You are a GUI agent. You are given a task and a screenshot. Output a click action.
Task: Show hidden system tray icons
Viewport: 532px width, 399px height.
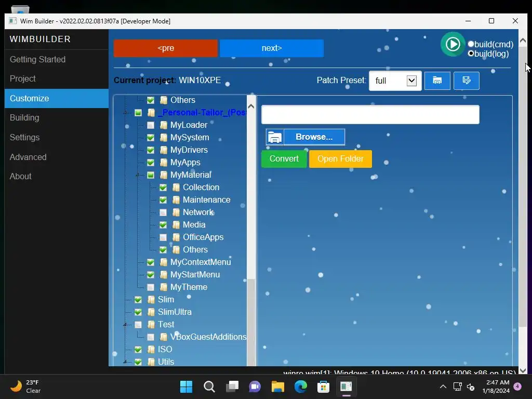tap(443, 387)
